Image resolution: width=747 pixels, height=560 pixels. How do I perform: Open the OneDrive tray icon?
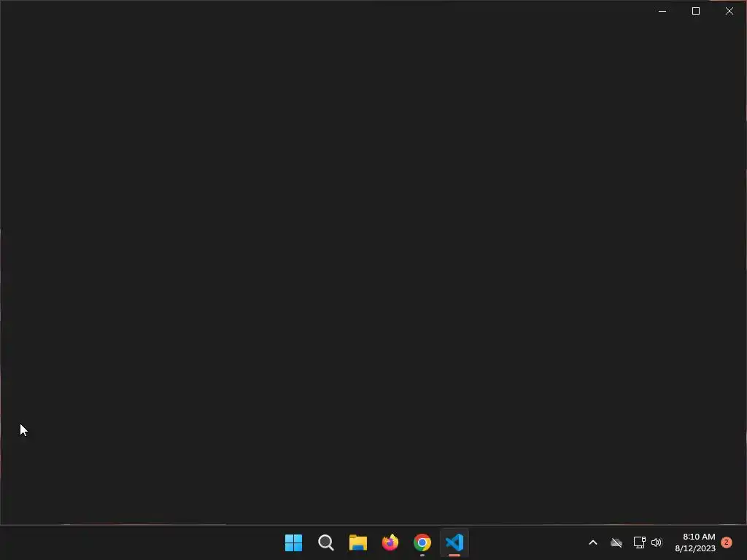pos(616,542)
